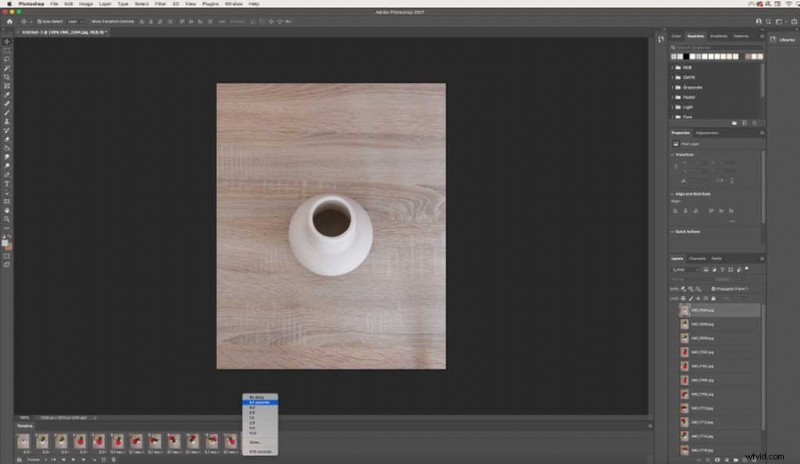Collapse the Transform section in Properties
The height and width of the screenshot is (464, 800).
tap(672, 155)
